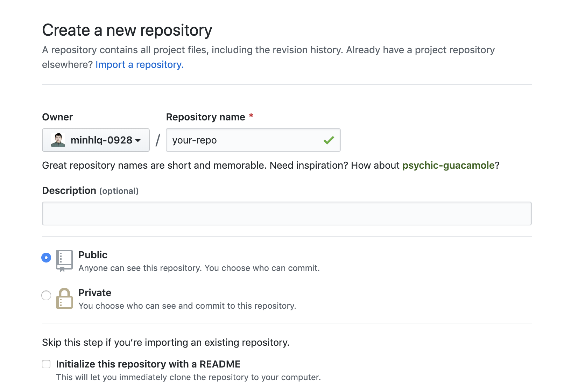Open the Owner dropdown minhlq-0928
This screenshot has width=564, height=392.
[96, 140]
